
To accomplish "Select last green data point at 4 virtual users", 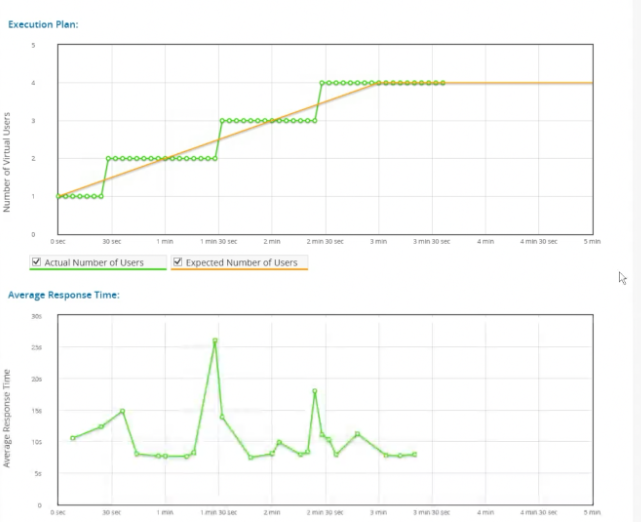I will tap(443, 83).
